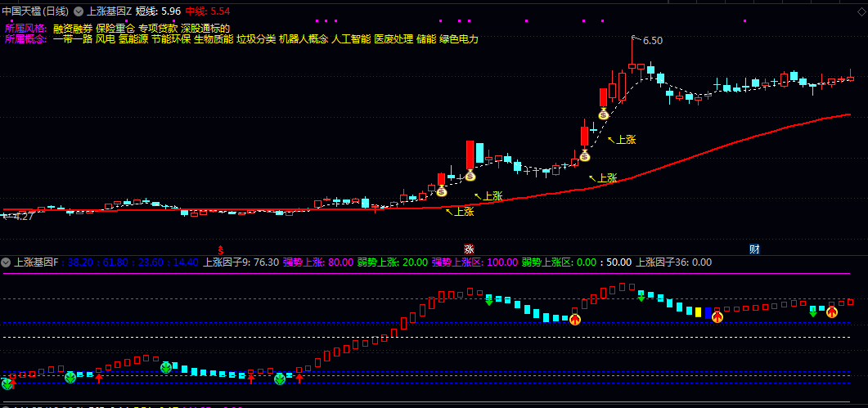Click the leftmost plain green down-arrow marker
The width and height of the screenshot is (868, 408).
(488, 301)
